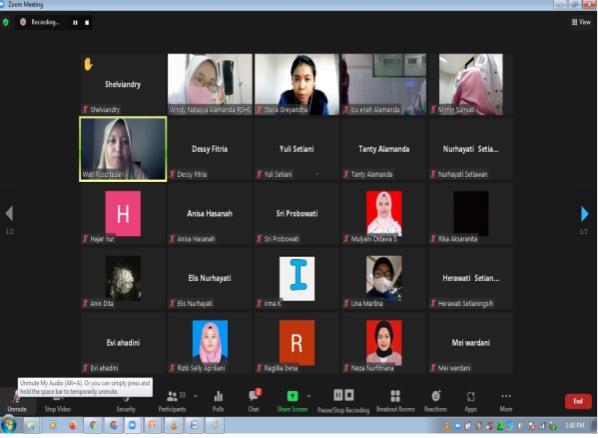The image size is (598, 438).
Task: Stop recording with the top bar square
Action: pos(87,23)
